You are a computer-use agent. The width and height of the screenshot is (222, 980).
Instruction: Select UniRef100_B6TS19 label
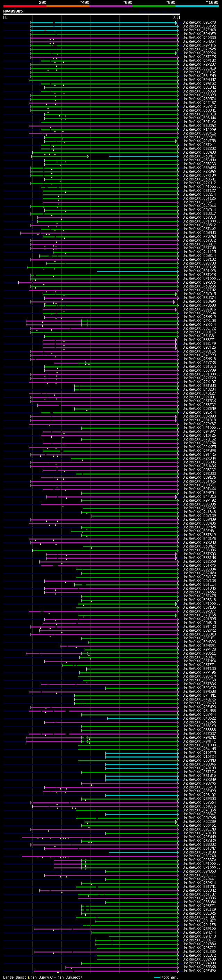(199, 535)
